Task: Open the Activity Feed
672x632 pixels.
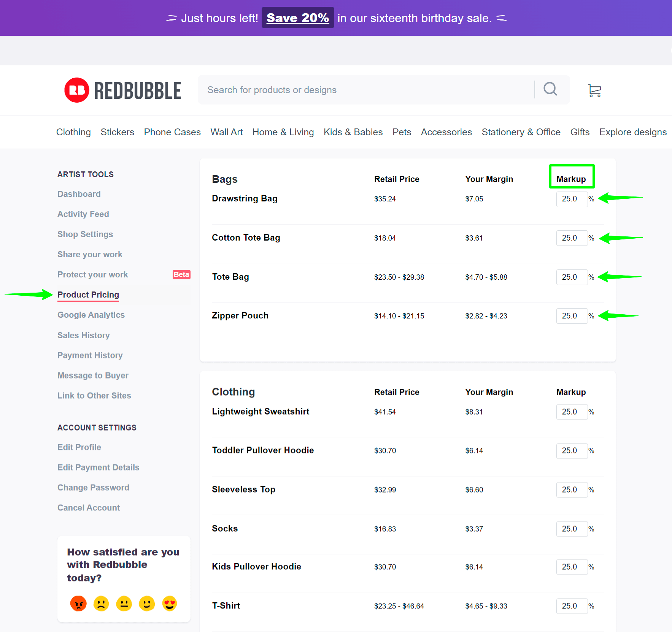Action: [x=83, y=214]
